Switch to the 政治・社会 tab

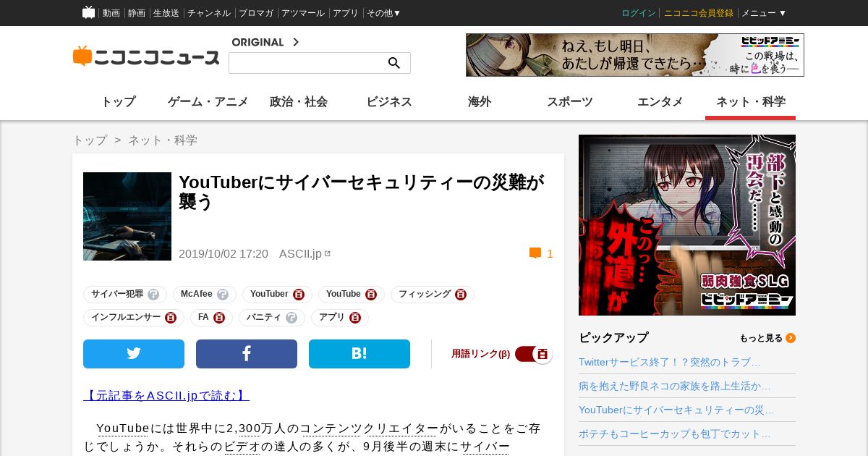[299, 102]
